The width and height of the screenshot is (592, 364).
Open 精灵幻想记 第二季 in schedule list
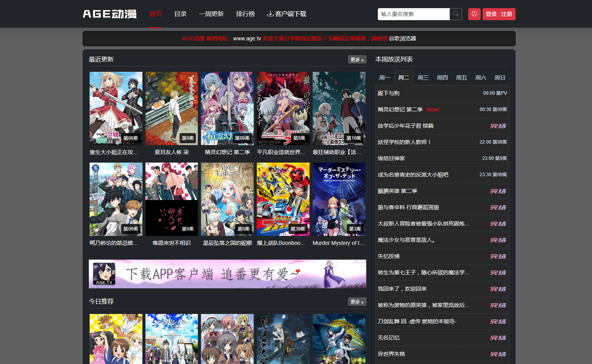click(400, 109)
